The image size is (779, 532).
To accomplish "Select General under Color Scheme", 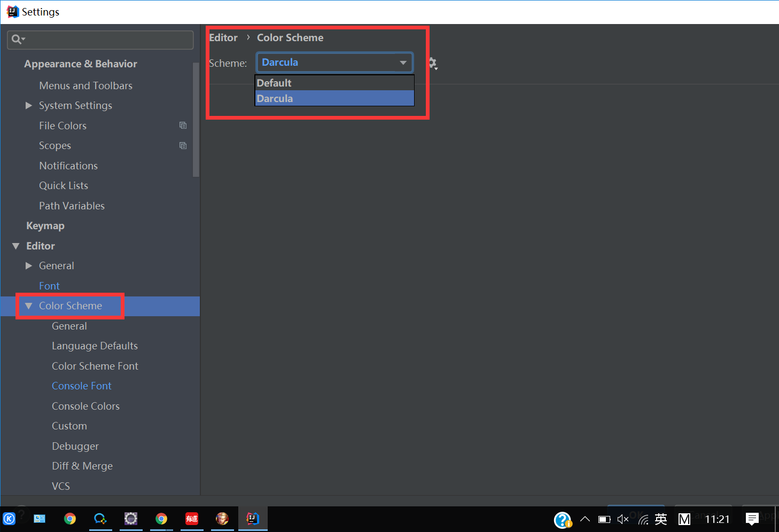I will pyautogui.click(x=69, y=326).
